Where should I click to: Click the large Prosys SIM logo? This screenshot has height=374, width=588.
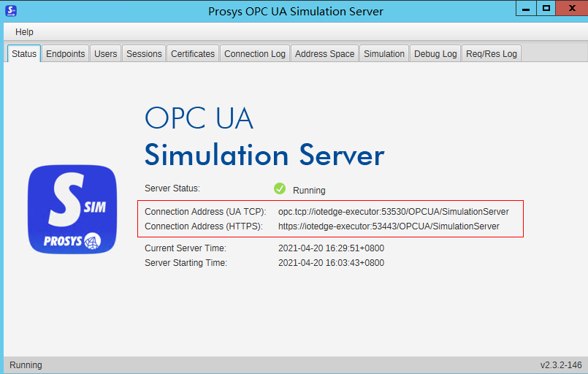72,210
